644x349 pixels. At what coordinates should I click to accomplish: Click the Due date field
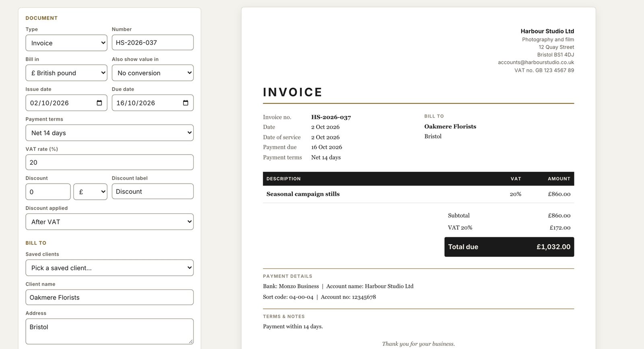[153, 103]
